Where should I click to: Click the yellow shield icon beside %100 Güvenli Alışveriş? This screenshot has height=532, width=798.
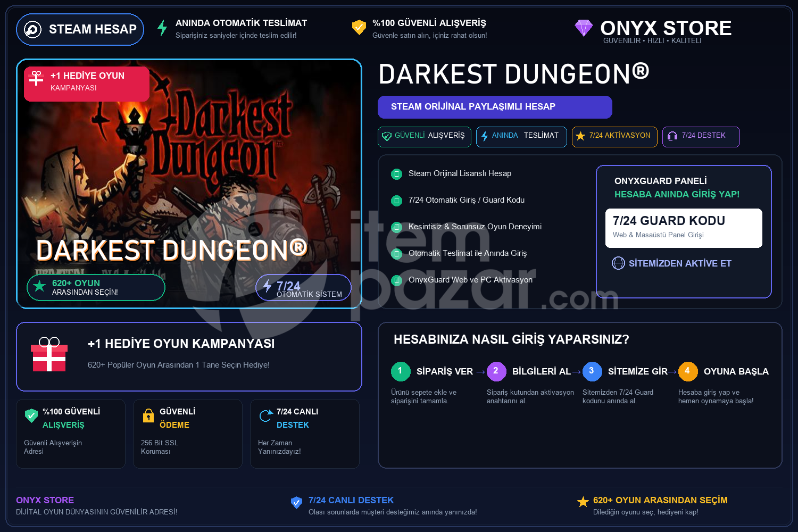tap(359, 27)
